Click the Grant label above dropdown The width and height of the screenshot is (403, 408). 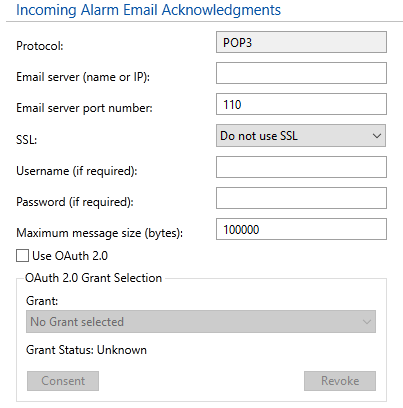coord(42,301)
